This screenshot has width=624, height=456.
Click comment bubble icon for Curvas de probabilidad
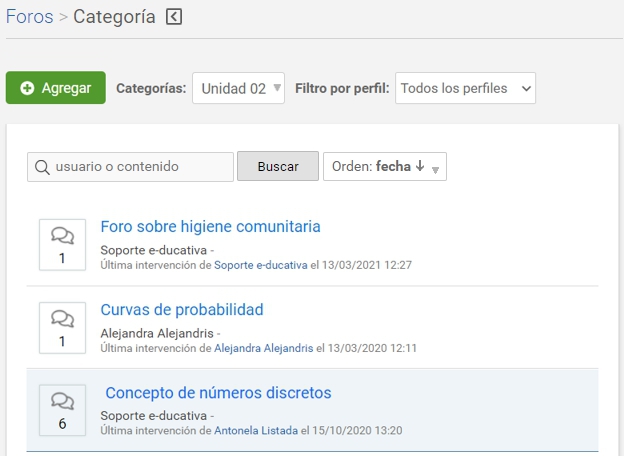point(62,318)
